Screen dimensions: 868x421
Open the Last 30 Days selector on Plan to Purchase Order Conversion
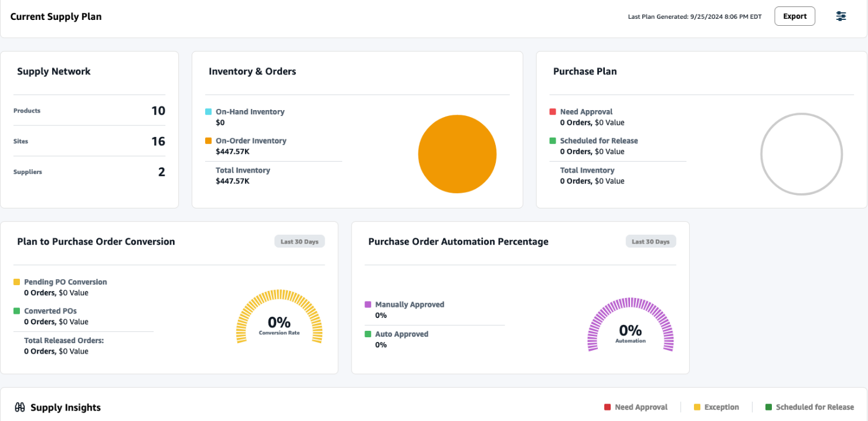(x=299, y=241)
